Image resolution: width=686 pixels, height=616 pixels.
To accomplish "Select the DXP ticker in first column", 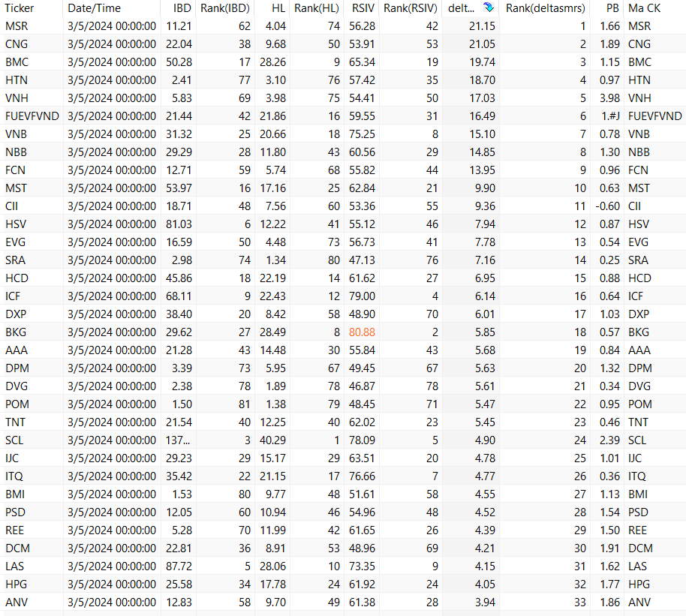I will coord(16,314).
